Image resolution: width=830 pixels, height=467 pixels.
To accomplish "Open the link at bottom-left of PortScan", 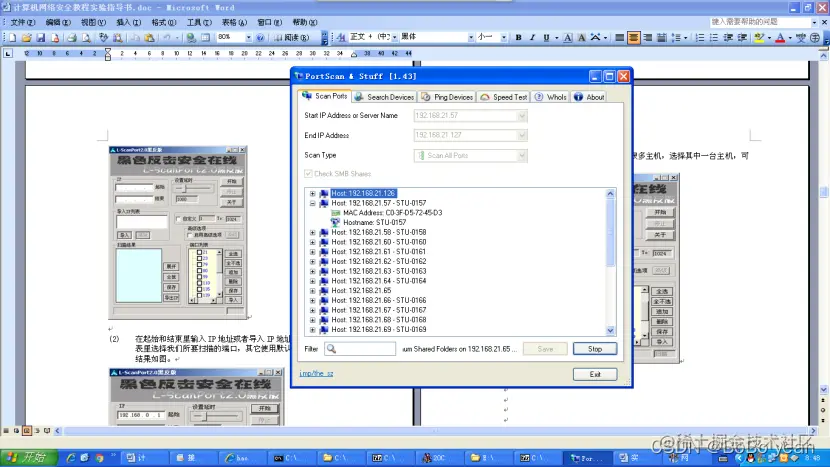I will click(x=317, y=373).
